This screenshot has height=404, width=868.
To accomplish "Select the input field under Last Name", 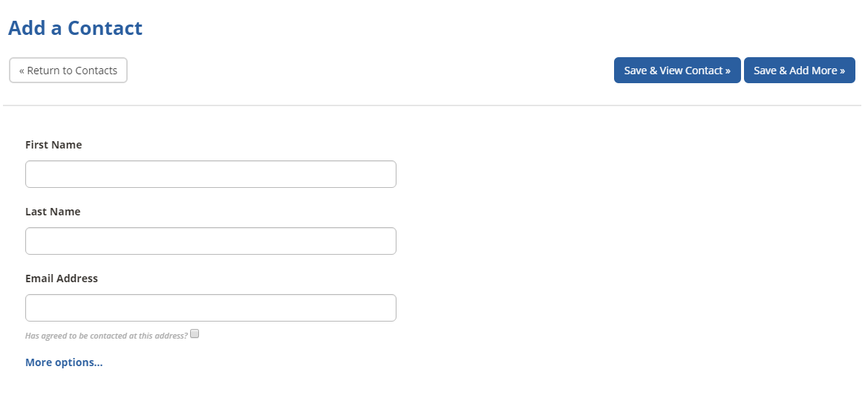I will (x=211, y=241).
